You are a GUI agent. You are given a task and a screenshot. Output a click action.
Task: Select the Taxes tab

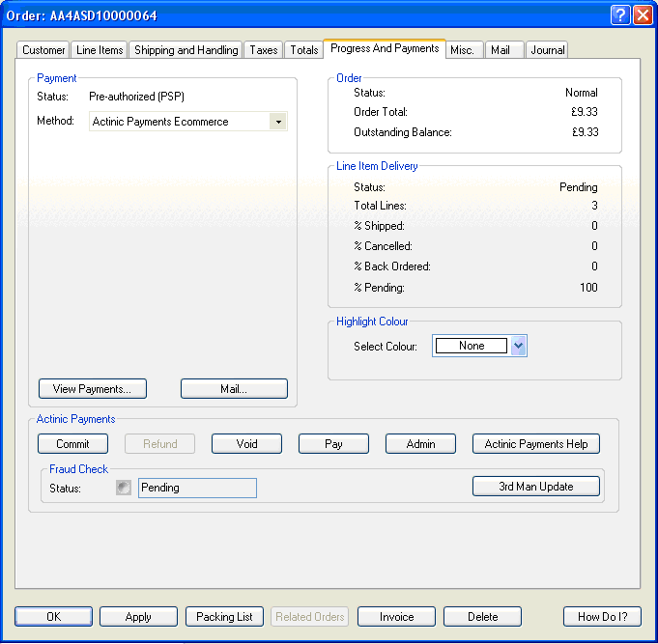point(263,50)
